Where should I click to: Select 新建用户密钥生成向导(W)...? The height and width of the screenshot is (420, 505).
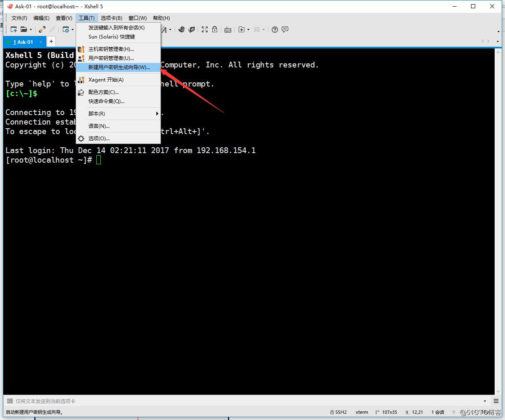click(118, 67)
